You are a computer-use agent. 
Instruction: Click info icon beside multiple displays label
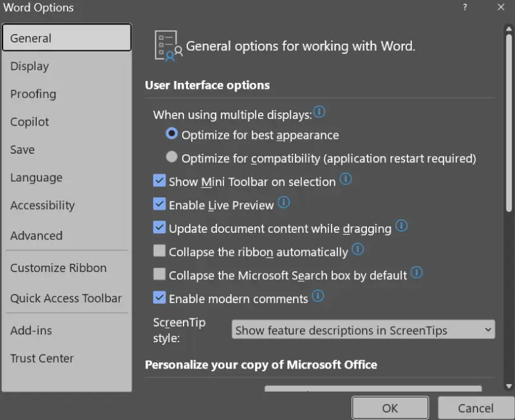click(319, 113)
